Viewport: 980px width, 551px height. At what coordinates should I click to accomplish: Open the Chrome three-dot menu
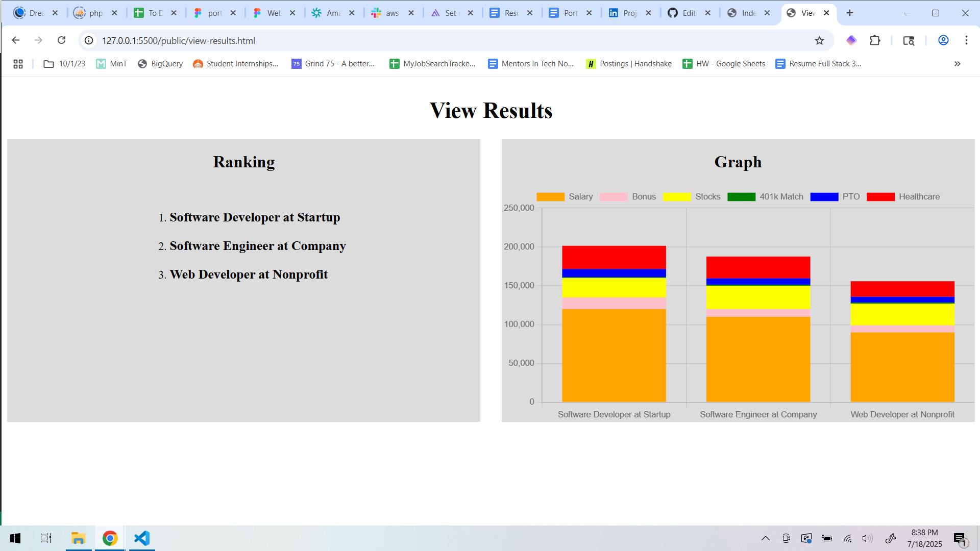pos(966,40)
